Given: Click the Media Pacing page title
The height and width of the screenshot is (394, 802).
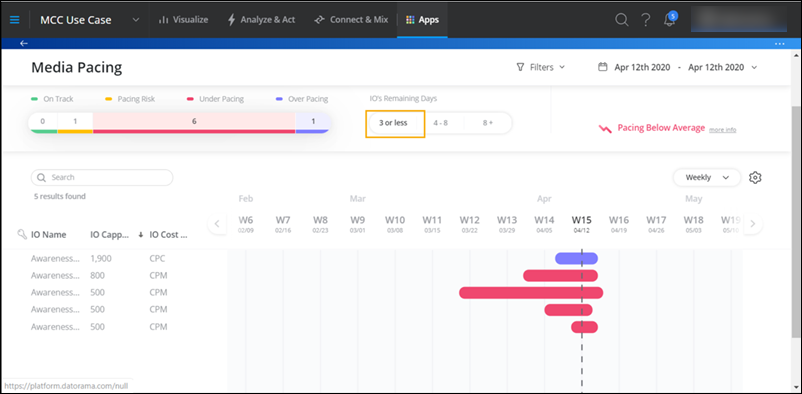Looking at the screenshot, I should [x=77, y=68].
